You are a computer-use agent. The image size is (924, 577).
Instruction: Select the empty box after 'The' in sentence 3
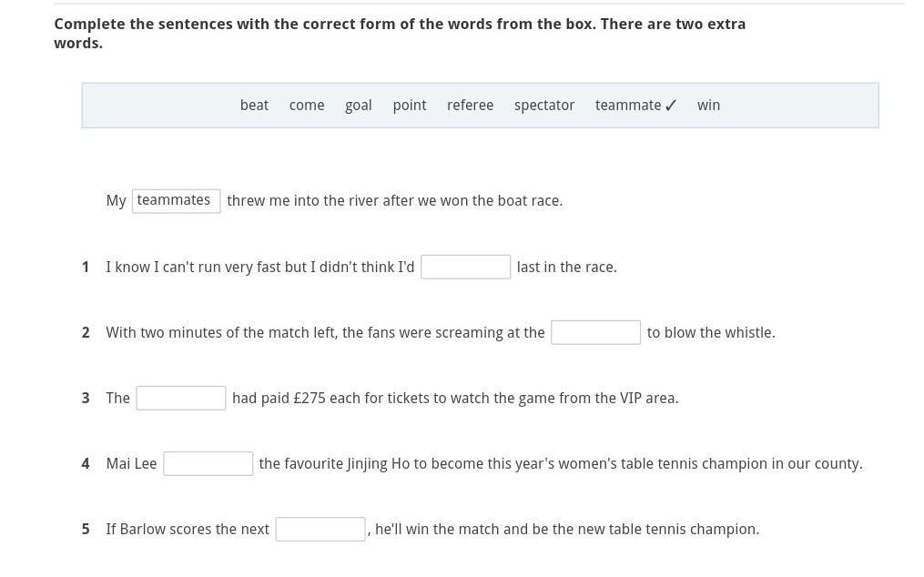(x=181, y=398)
